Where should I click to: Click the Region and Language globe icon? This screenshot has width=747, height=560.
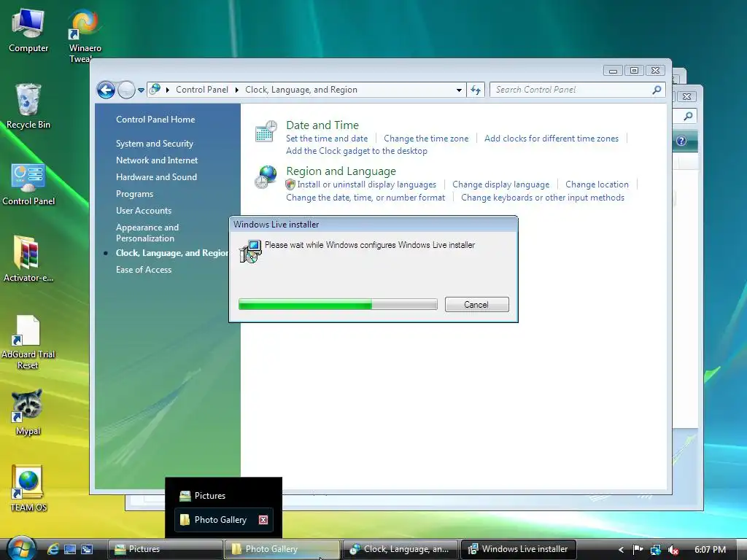(x=266, y=177)
